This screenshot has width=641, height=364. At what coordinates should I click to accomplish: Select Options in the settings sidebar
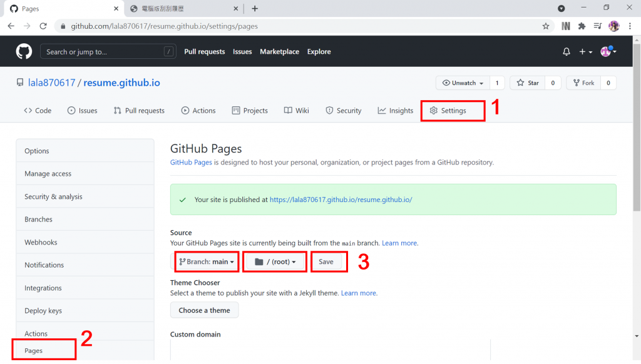(85, 151)
